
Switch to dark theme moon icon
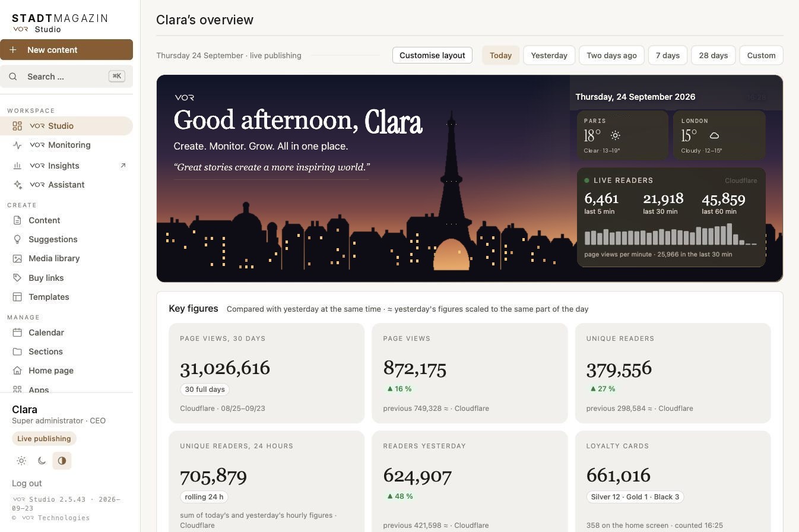point(42,461)
